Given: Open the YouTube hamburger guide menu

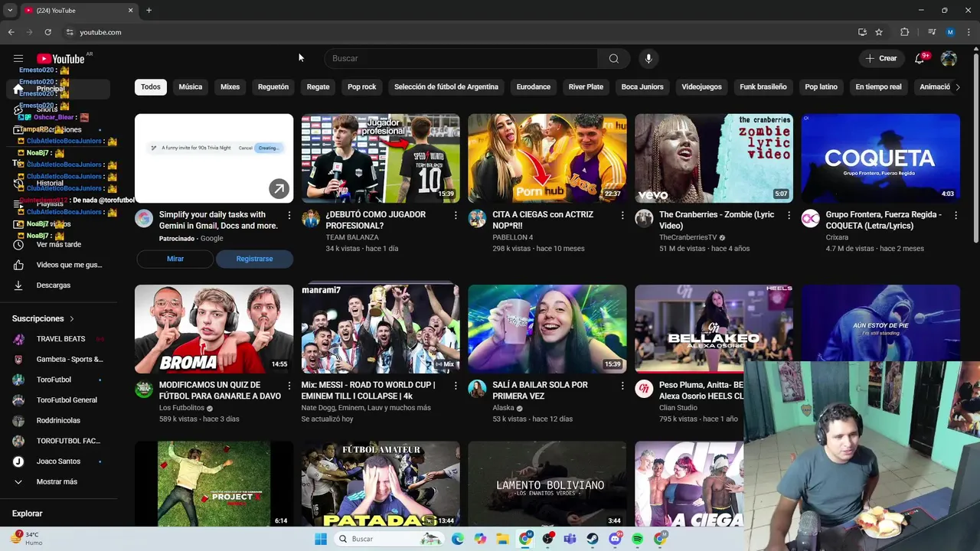Looking at the screenshot, I should point(18,58).
